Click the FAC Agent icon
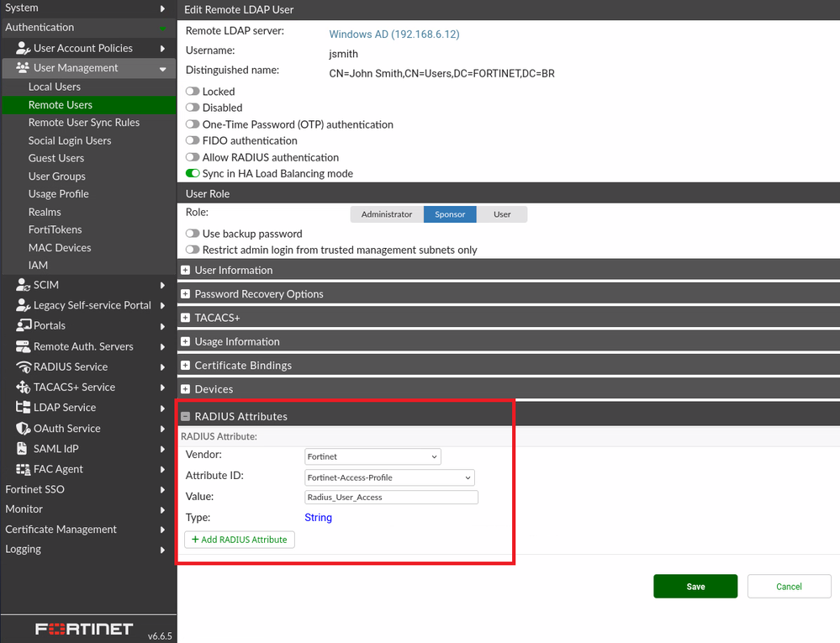Image resolution: width=840 pixels, height=643 pixels. tap(24, 469)
